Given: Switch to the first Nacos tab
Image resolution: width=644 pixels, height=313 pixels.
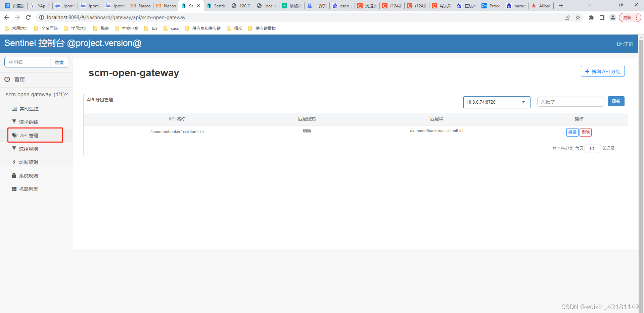Looking at the screenshot, I should tap(141, 6).
